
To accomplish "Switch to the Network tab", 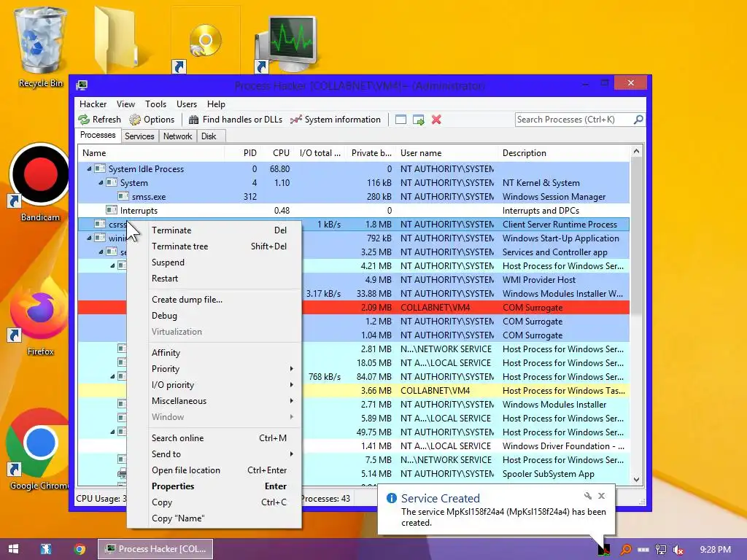I will click(x=178, y=136).
